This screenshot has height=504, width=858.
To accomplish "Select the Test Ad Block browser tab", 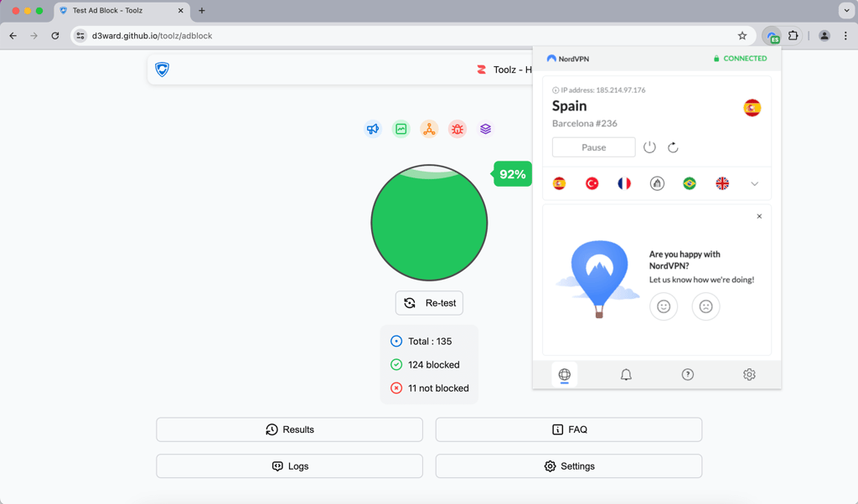I will point(121,10).
